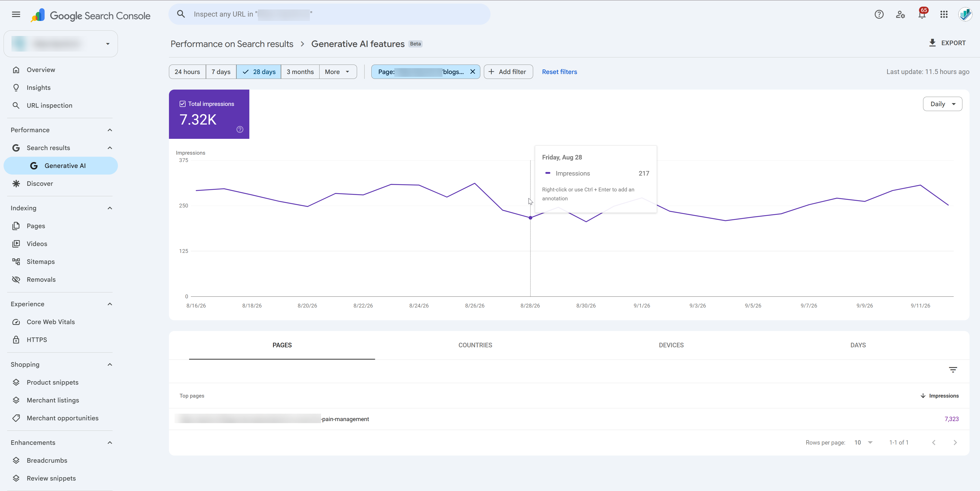Open the property selector dropdown

coord(61,44)
